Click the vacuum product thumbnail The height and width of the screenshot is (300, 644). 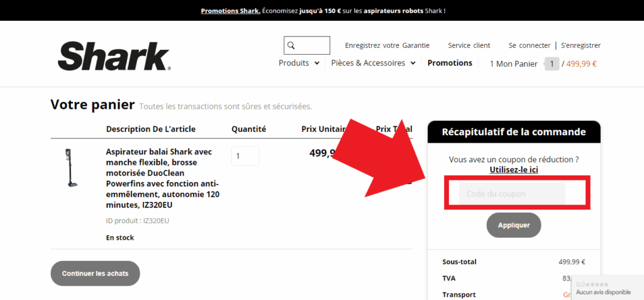(x=72, y=169)
